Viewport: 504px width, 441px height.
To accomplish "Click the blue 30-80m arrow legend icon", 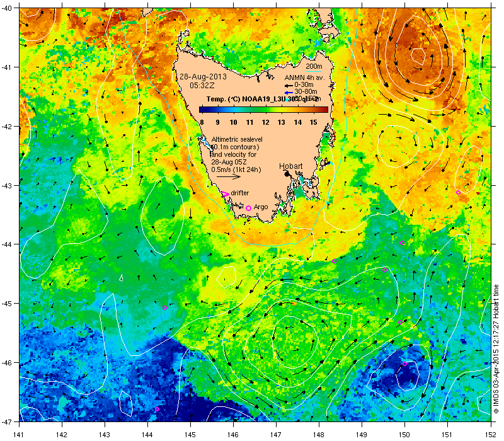I will [289, 93].
